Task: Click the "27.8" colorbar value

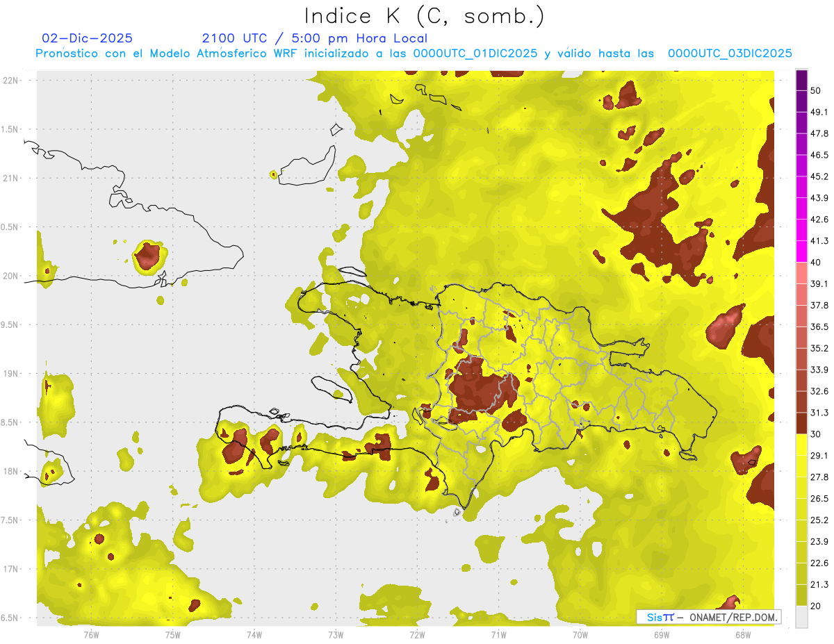Action: tap(819, 477)
